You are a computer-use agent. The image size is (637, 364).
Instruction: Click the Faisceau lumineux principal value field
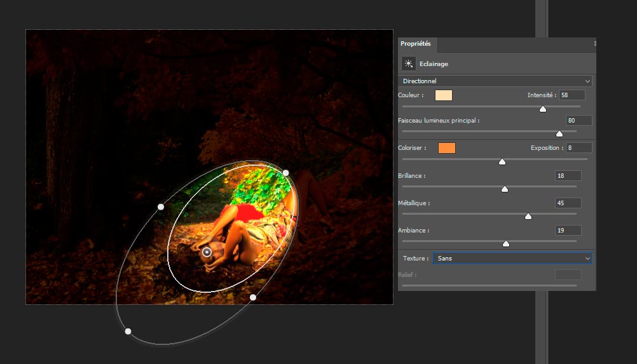point(579,121)
